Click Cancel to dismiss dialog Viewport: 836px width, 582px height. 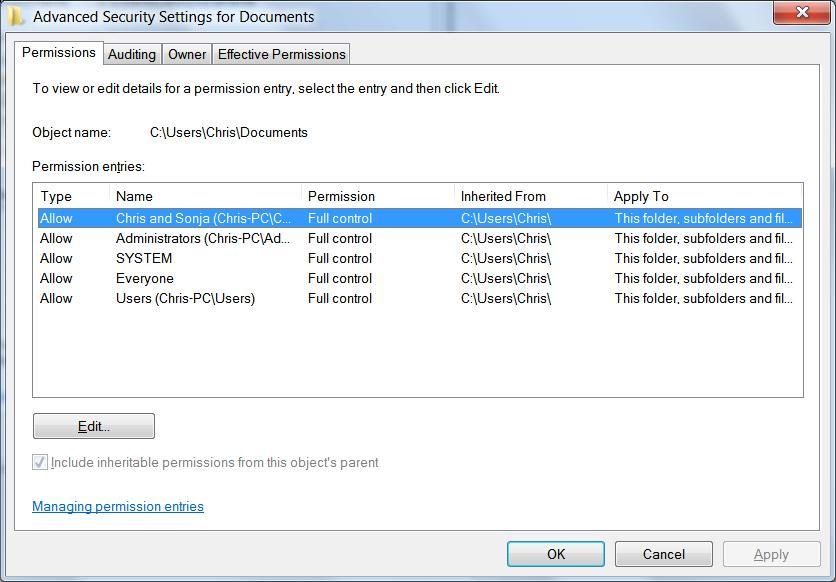point(663,554)
